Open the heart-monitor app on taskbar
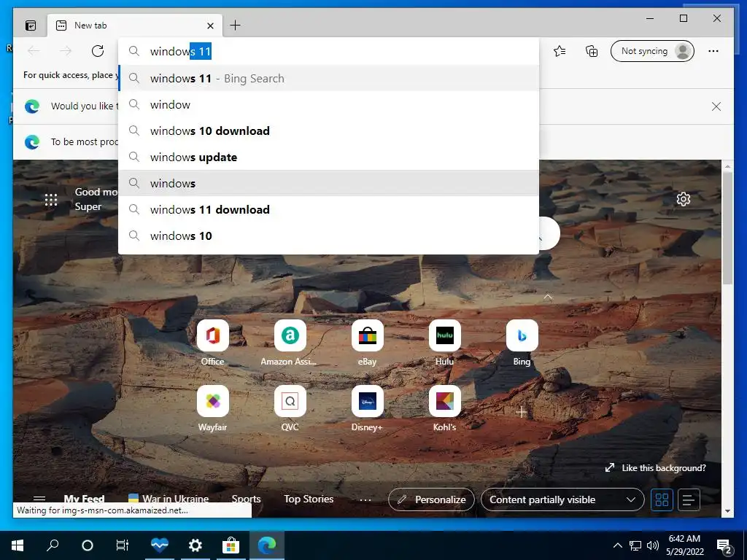747x560 pixels. 159,545
